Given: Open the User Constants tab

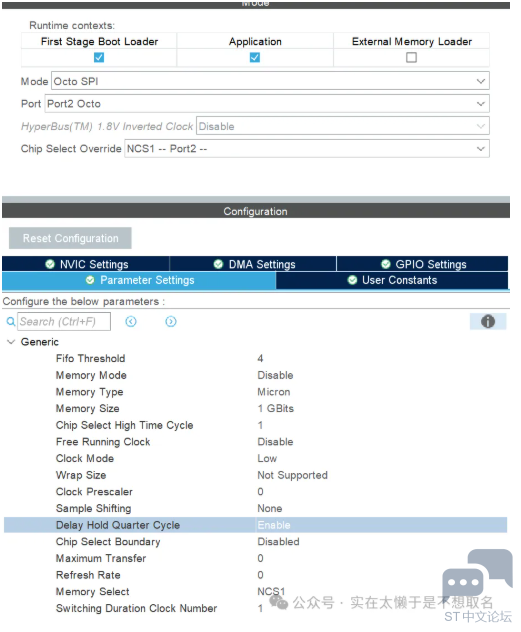Looking at the screenshot, I should point(392,280).
